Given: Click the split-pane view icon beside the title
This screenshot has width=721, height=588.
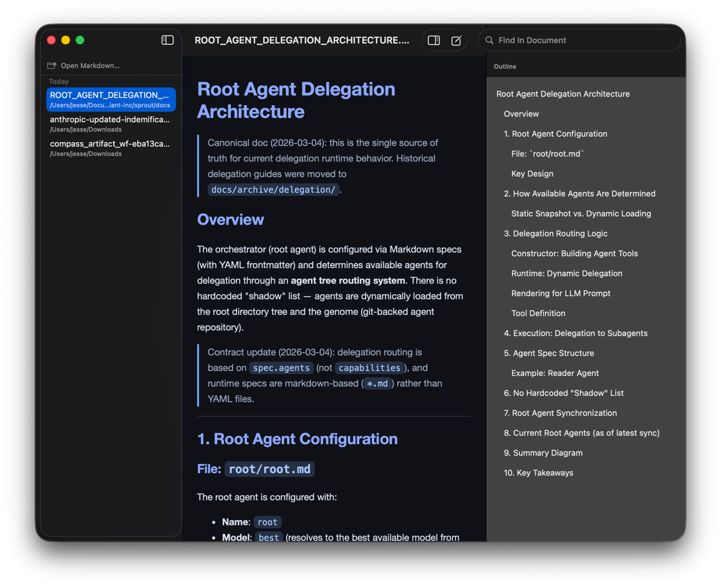Looking at the screenshot, I should click(433, 39).
